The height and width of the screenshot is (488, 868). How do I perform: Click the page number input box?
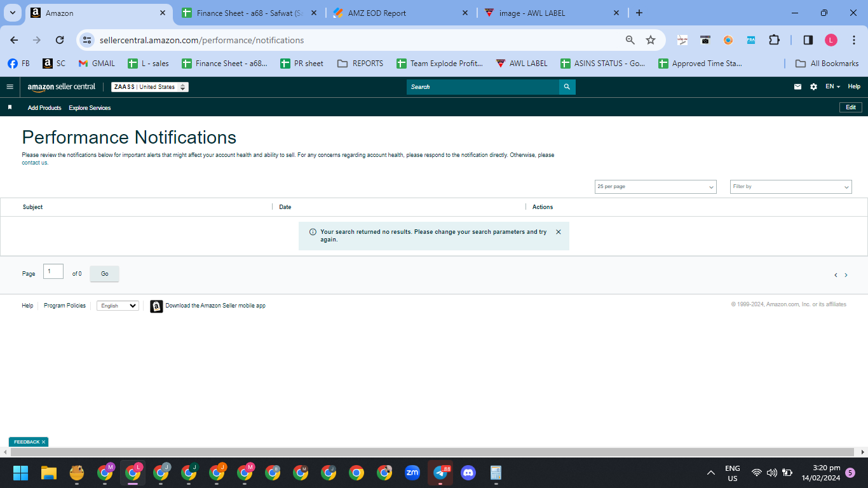pos(53,271)
